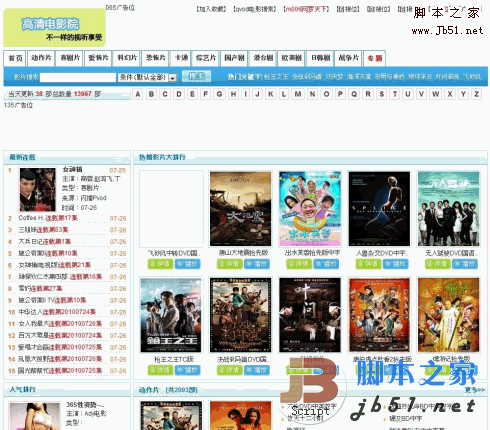Open the 唐伯虎点秋香2 movie poster
490x430 pixels.
[x=379, y=315]
